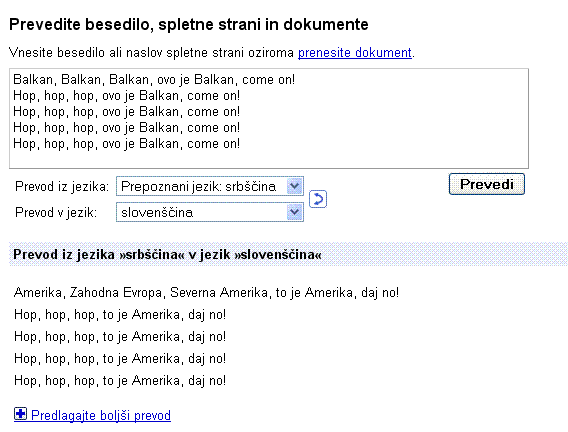This screenshot has height=432, width=568.
Task: Open the Prepoznani jezik: srbščina dropdown
Action: [x=210, y=186]
